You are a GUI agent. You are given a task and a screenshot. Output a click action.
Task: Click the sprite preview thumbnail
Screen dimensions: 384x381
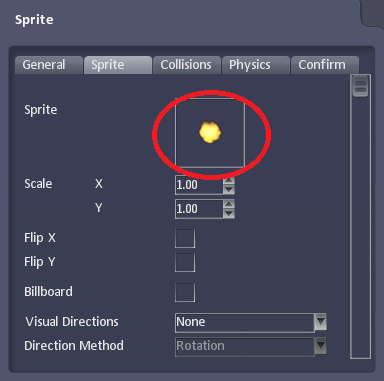[210, 133]
